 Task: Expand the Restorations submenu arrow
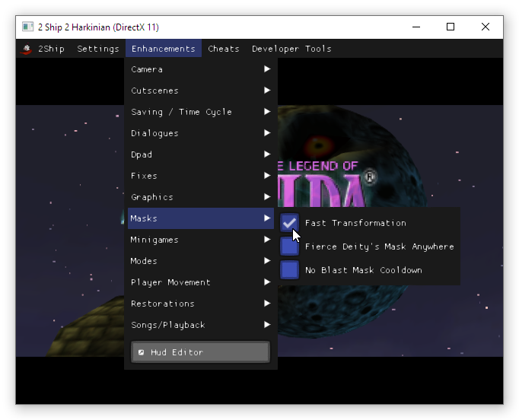pyautogui.click(x=267, y=303)
